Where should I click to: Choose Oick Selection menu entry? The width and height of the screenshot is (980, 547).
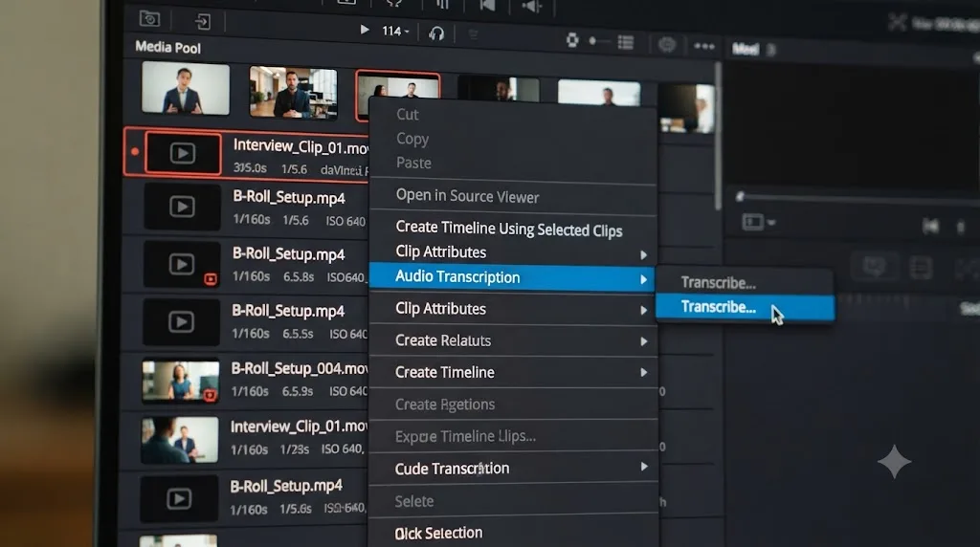click(x=438, y=533)
